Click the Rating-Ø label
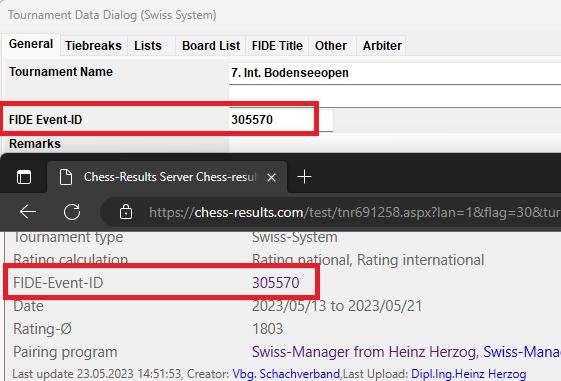The image size is (561, 381). click(x=42, y=329)
